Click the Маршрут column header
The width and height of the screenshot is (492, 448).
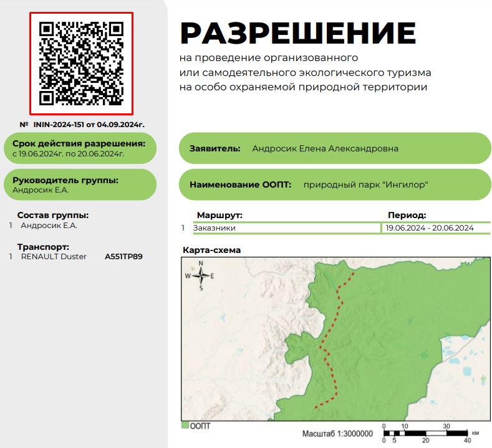pos(219,215)
